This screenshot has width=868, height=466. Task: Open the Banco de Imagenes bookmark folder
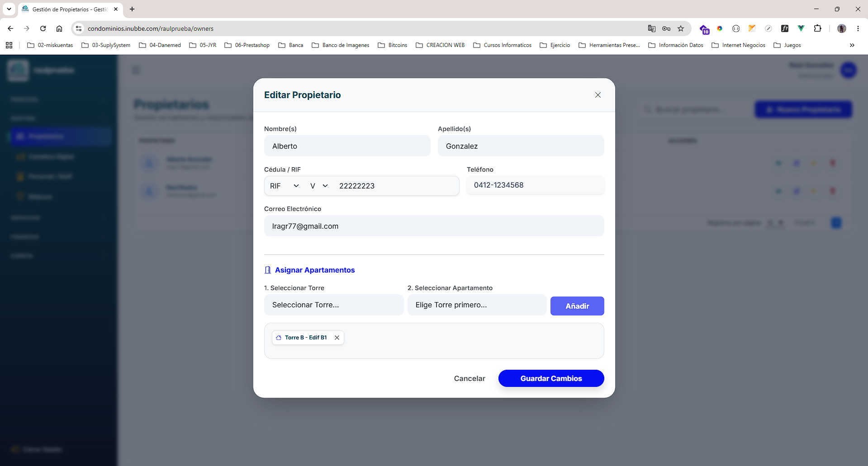(341, 45)
